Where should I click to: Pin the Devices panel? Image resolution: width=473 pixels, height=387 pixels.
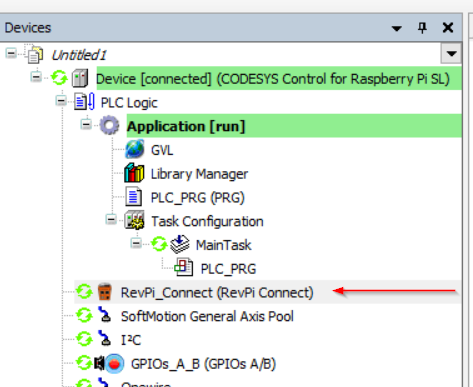422,28
